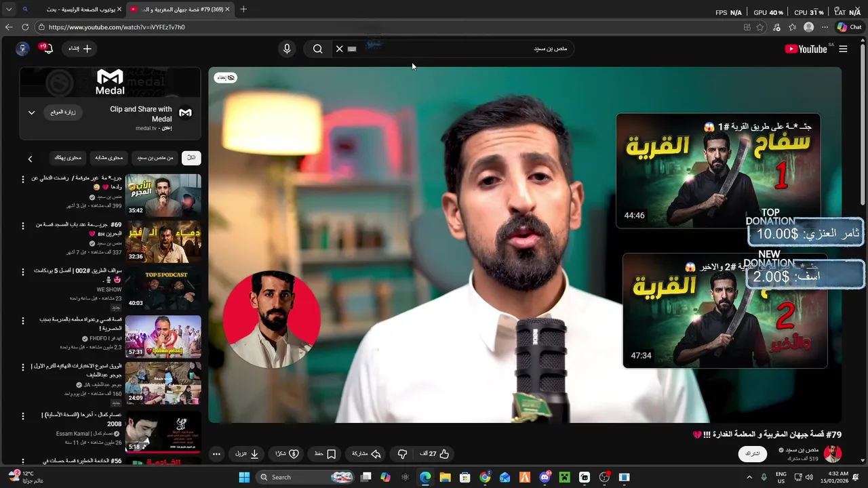The image size is (868, 488).
Task: Open the Windows Start menu
Action: [244, 477]
